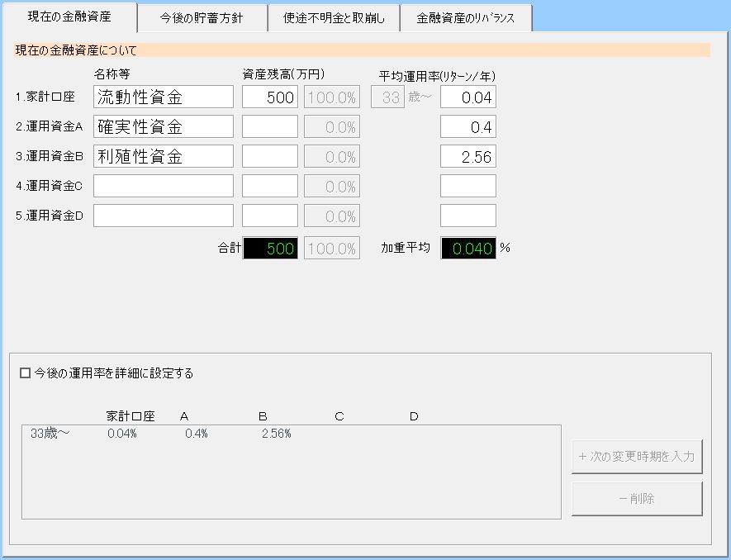
Task: Click the empty 運用資金C name field
Action: coord(164,187)
